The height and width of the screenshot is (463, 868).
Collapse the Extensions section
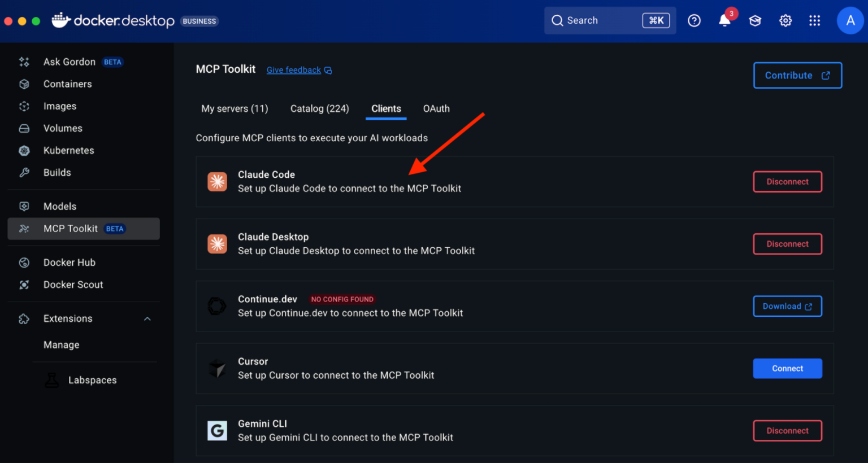point(147,318)
